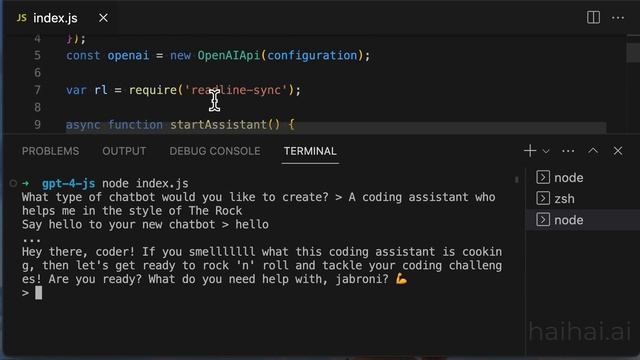
Task: Click 'OpenAIApi' constructor name in code
Action: pyautogui.click(x=229, y=56)
